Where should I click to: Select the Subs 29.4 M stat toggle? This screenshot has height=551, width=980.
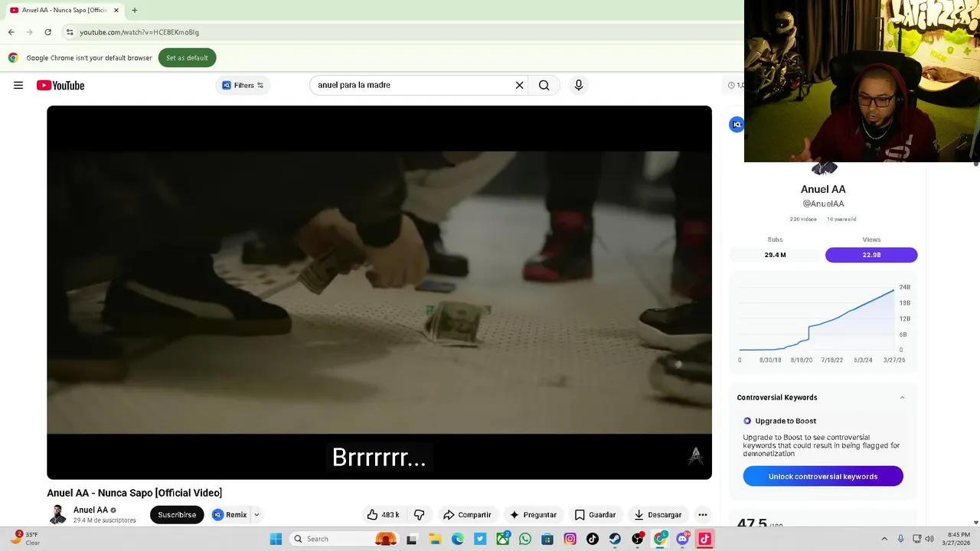pos(775,255)
